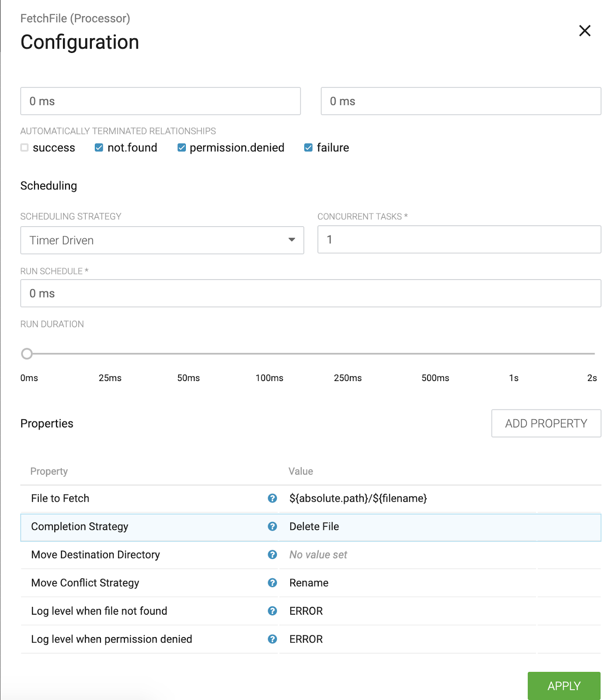Screen dimensions: 606x700
Task: Show help for Move Conflict Strategy
Action: pyautogui.click(x=272, y=583)
